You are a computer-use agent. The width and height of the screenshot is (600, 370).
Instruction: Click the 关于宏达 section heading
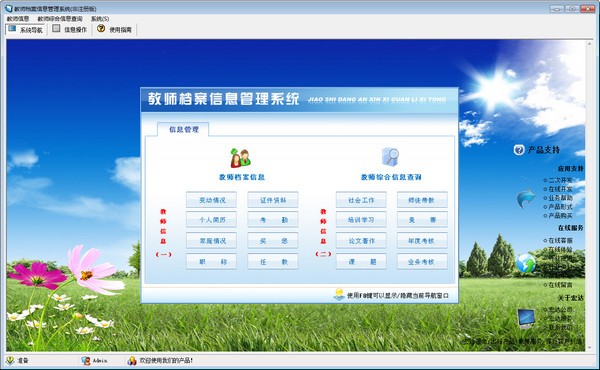click(x=570, y=298)
